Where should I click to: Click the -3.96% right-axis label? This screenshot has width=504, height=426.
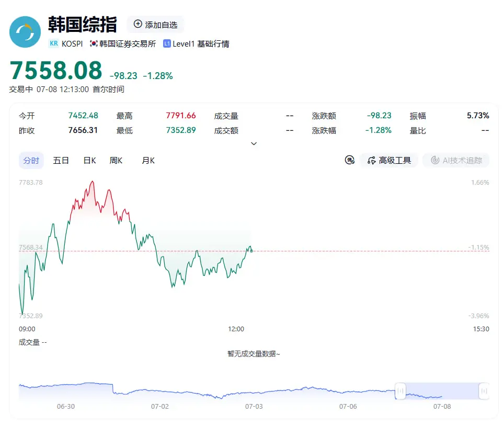coord(478,316)
